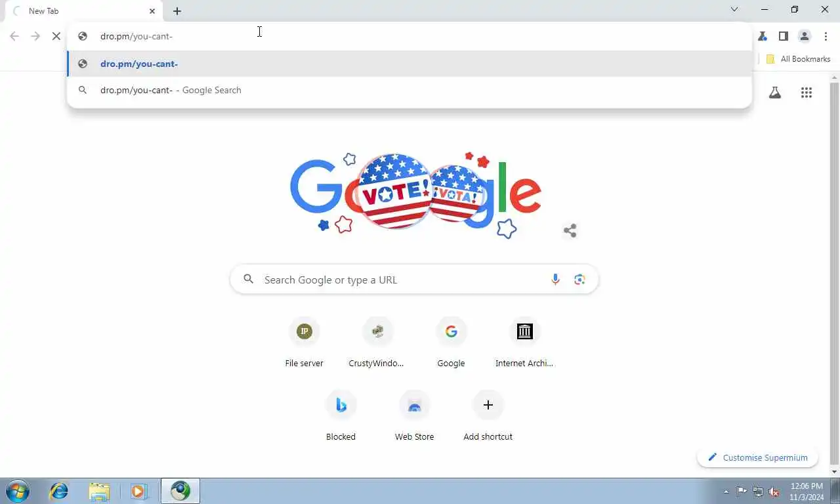Close the New Tab tab

152,11
